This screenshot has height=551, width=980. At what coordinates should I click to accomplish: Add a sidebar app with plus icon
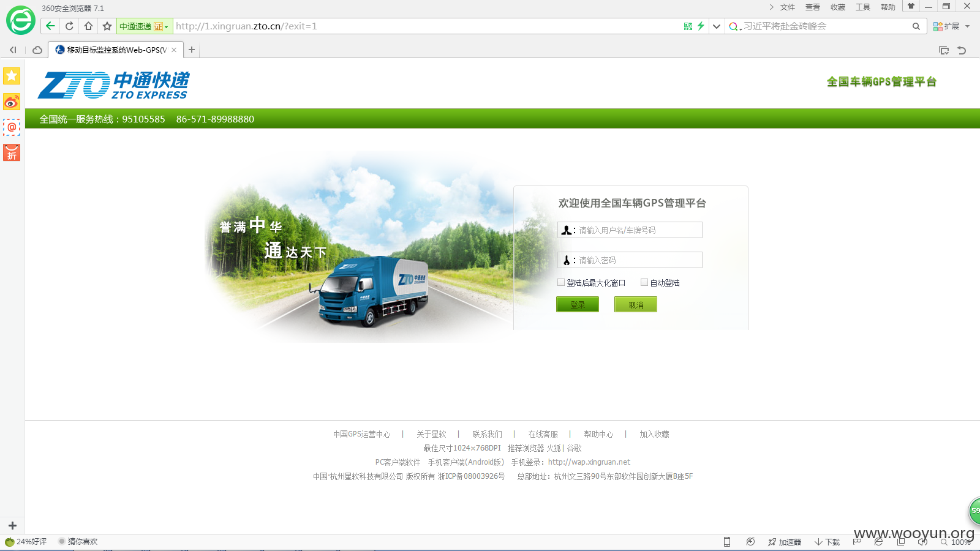click(12, 525)
